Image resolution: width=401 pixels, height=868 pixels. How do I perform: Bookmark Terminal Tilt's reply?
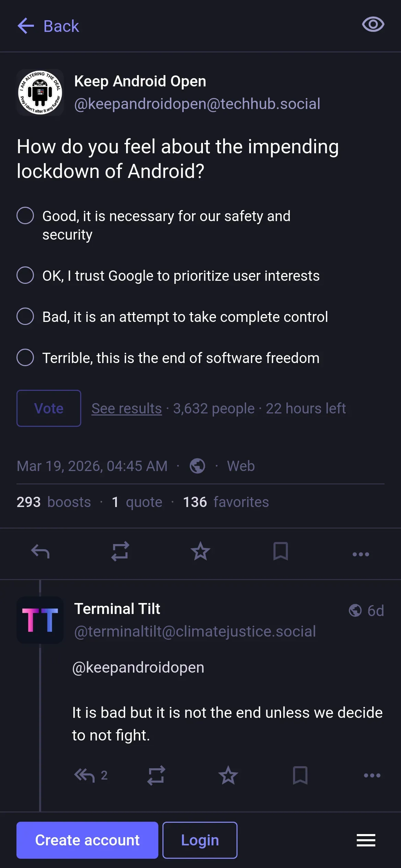[300, 775]
